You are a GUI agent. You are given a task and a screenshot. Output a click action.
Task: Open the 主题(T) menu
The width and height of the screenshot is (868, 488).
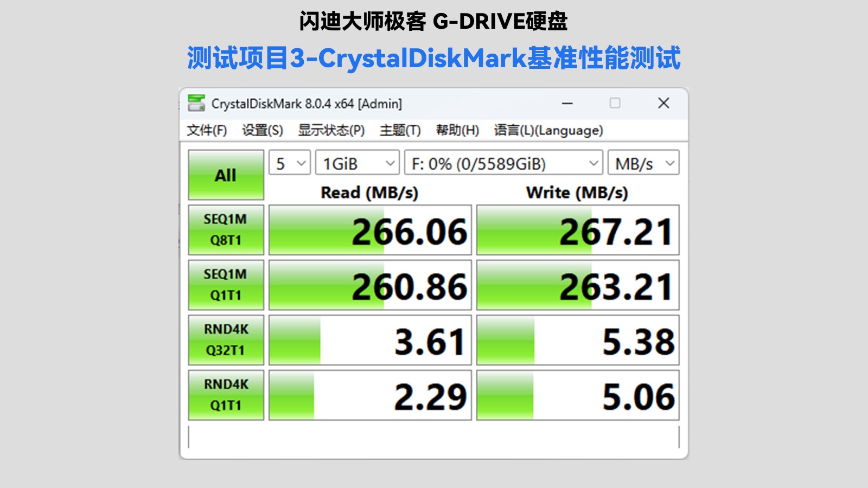click(x=400, y=131)
